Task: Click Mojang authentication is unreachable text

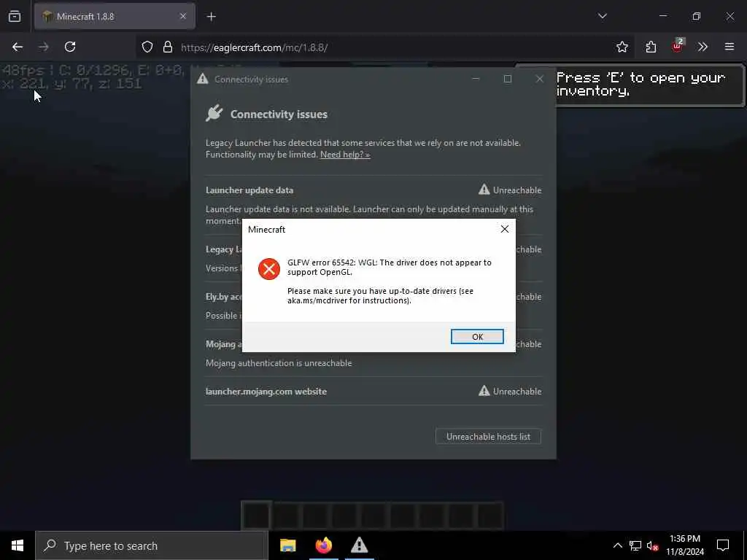Action: (279, 363)
